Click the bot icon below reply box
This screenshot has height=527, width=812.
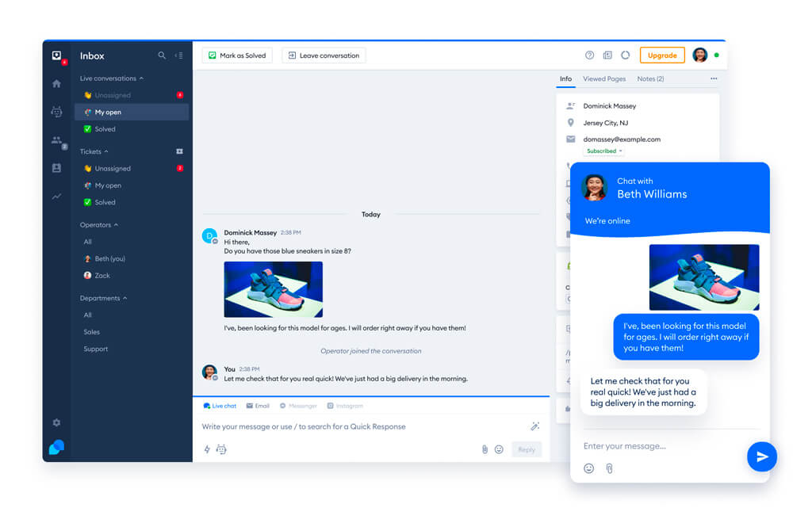click(x=221, y=449)
